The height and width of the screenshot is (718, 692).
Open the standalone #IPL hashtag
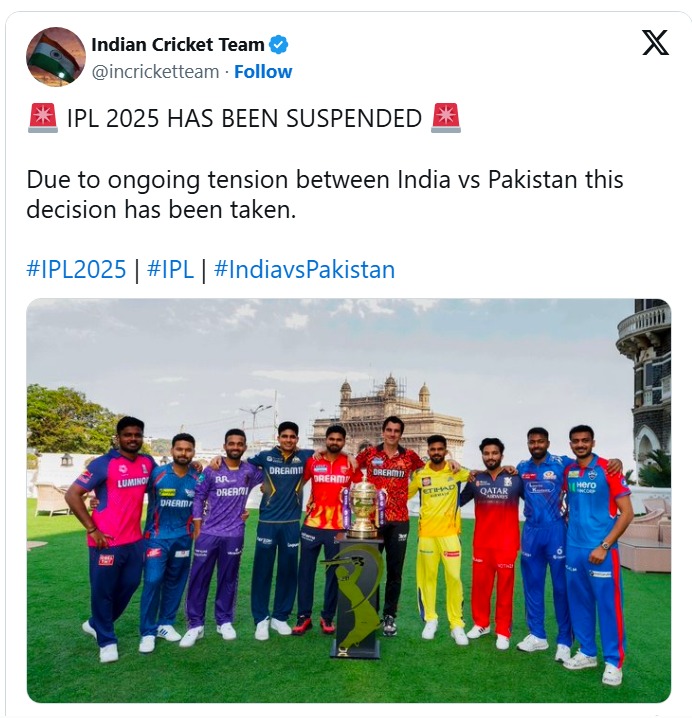tap(170, 269)
